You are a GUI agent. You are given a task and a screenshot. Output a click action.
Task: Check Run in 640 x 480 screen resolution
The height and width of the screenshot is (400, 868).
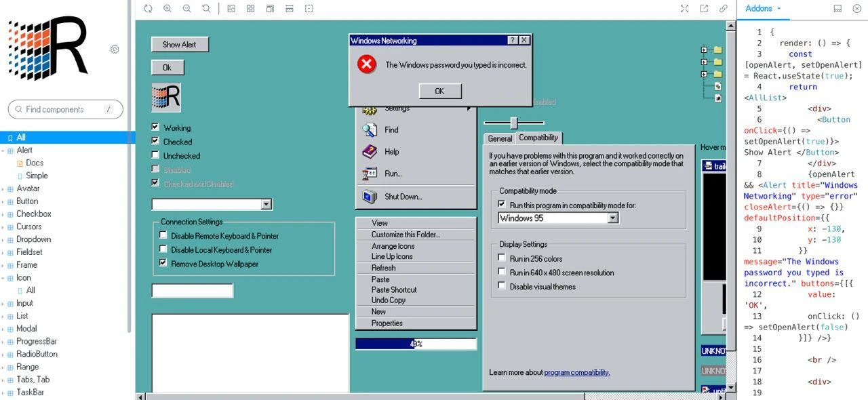tap(502, 272)
